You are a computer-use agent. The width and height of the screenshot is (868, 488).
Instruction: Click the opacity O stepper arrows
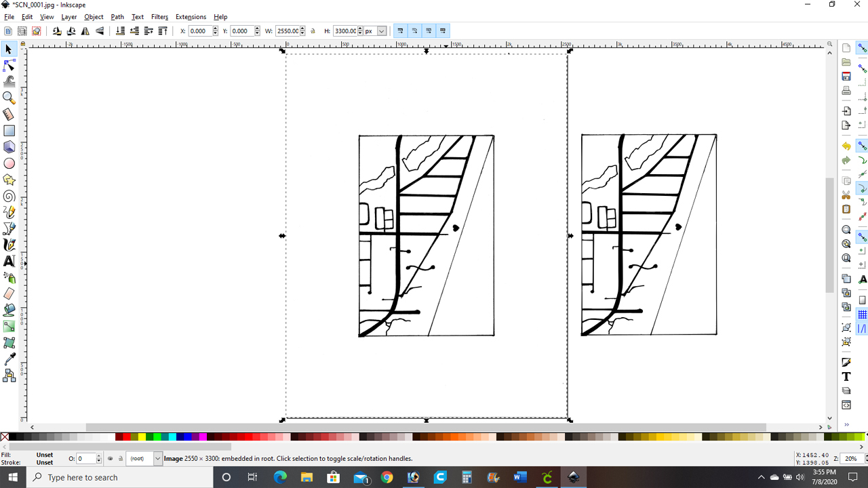pyautogui.click(x=99, y=459)
